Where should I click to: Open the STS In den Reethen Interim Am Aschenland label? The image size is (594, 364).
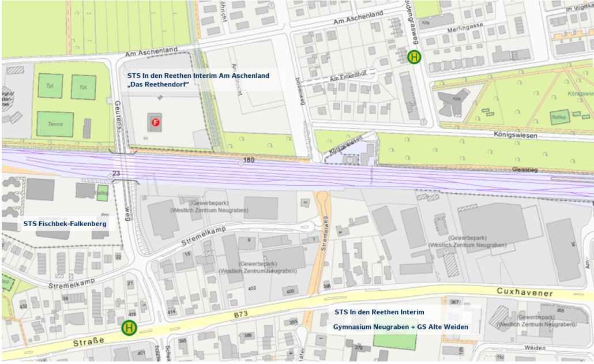(x=198, y=76)
